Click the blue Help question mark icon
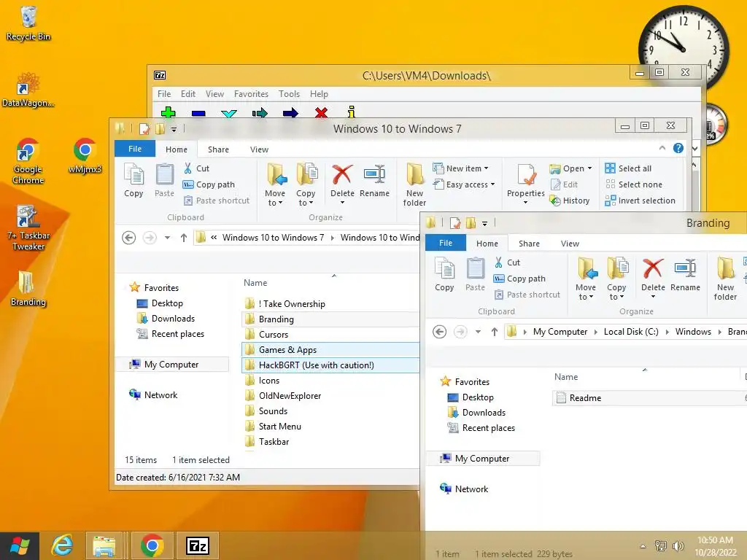This screenshot has height=560, width=747. click(678, 148)
